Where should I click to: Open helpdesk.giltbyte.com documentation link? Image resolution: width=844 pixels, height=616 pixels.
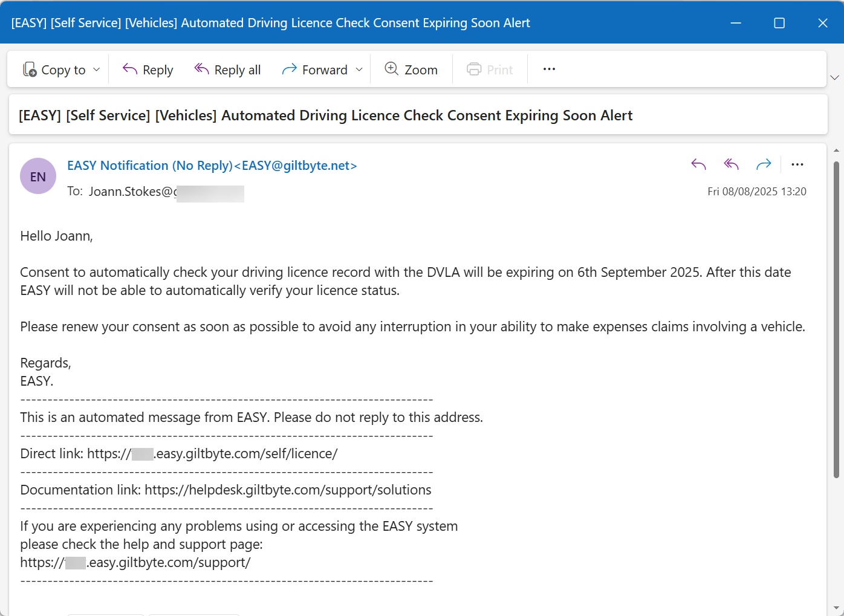point(288,490)
